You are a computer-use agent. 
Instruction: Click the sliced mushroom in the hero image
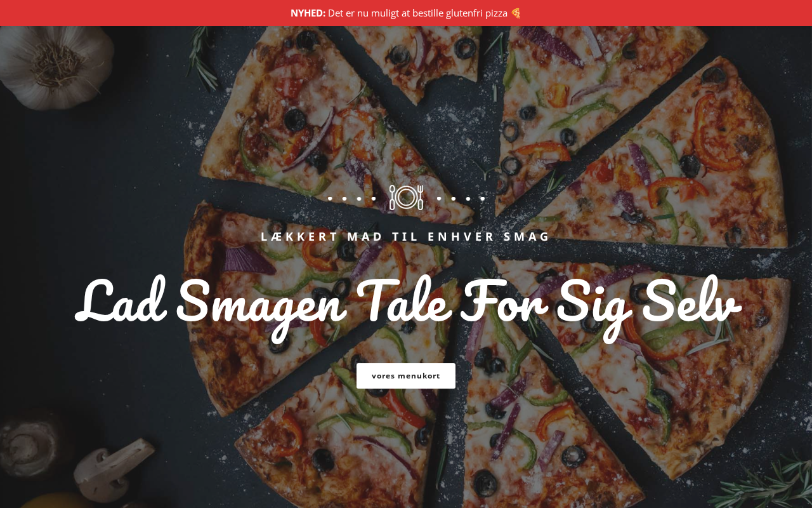[x=113, y=469]
